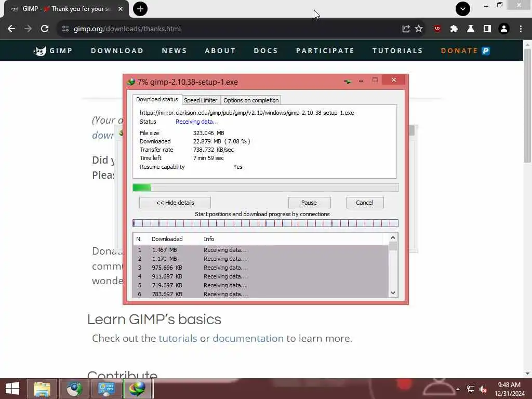Click the page vertical scrollbar thumb
The width and height of the screenshot is (532, 399).
pyautogui.click(x=528, y=106)
